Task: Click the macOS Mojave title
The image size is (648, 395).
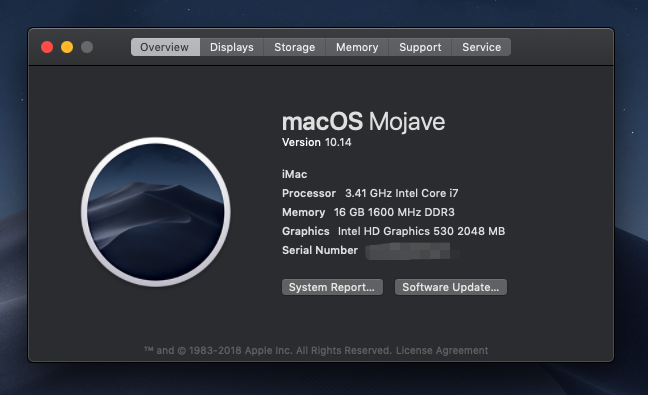Action: 363,121
